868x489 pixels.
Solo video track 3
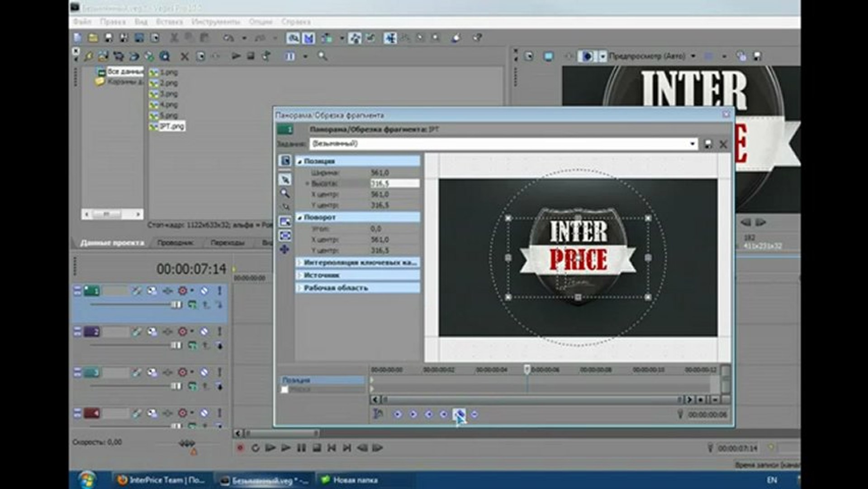click(x=220, y=372)
